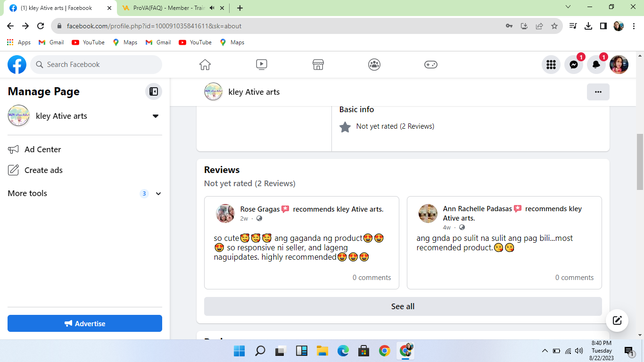
Task: Open Create ads
Action: pyautogui.click(x=85, y=170)
